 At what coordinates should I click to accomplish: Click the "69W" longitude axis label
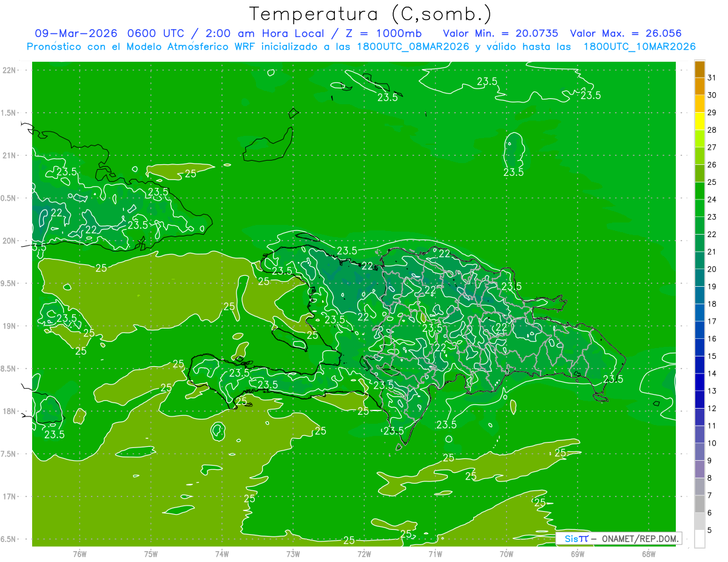pos(578,554)
